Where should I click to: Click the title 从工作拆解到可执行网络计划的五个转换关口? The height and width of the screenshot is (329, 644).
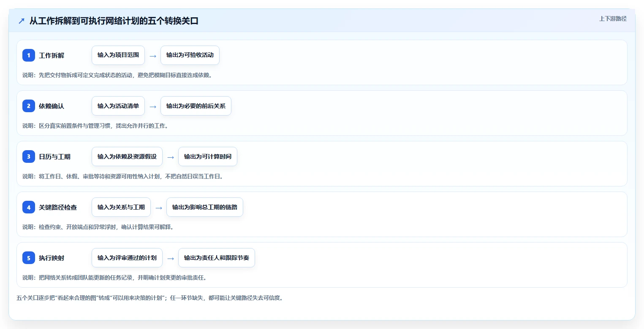click(114, 21)
